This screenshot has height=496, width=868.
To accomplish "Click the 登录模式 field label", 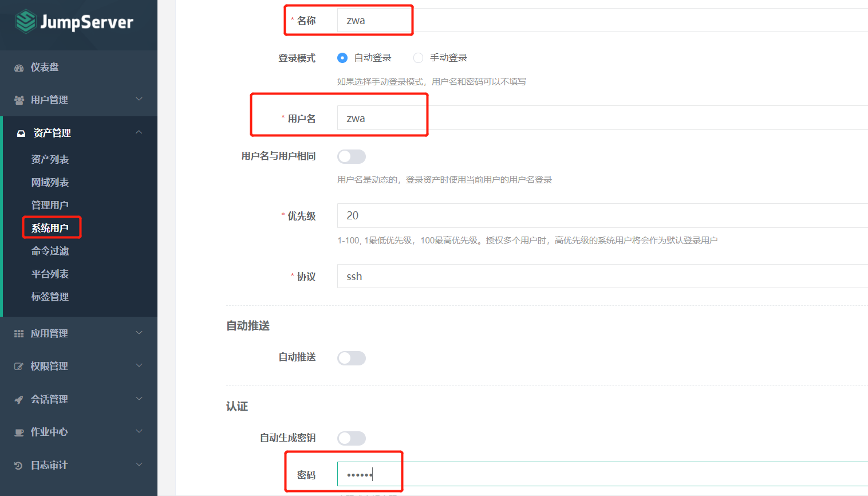I will [x=297, y=58].
